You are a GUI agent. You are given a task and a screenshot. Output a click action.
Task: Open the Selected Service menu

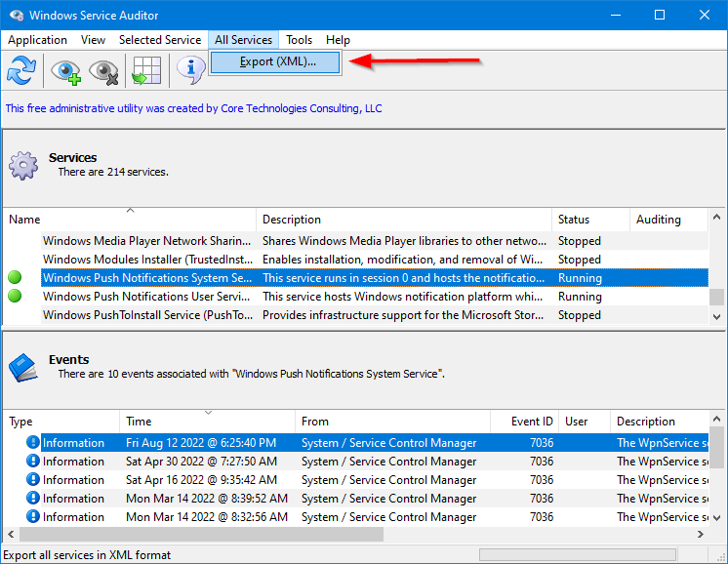point(160,40)
